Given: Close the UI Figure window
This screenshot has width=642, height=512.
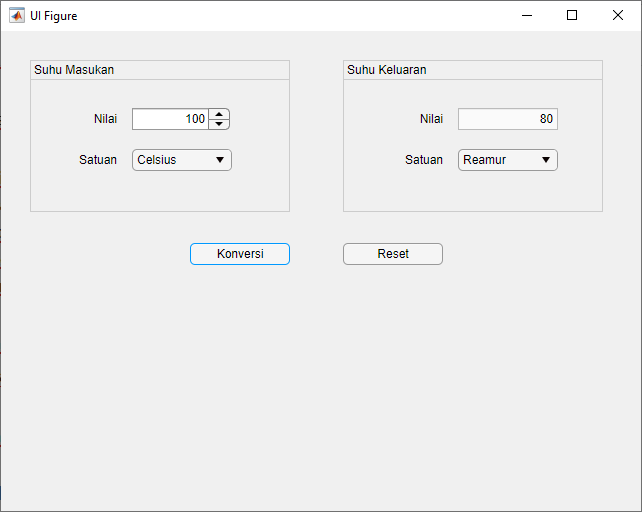Looking at the screenshot, I should [x=618, y=15].
